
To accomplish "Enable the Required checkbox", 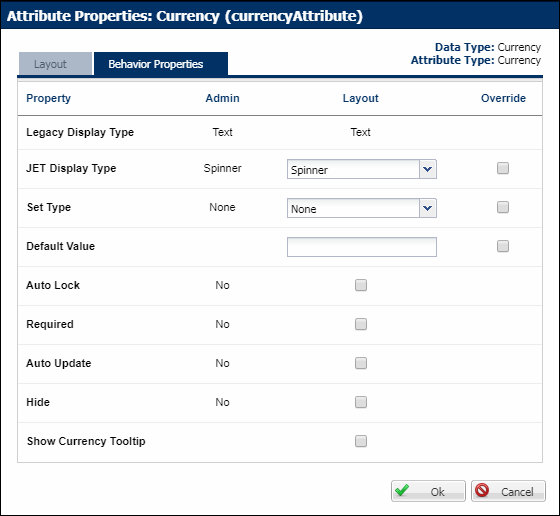I will click(x=361, y=324).
